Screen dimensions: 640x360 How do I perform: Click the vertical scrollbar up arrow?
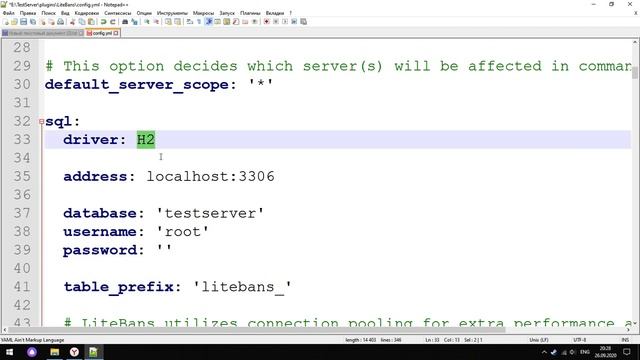(x=635, y=42)
